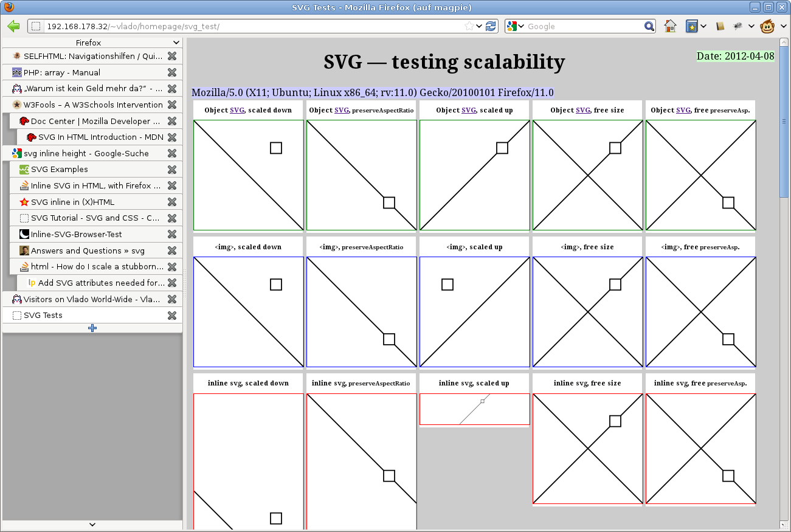Close the W3Fools tab
Screen dimensions: 791x532
(172, 105)
